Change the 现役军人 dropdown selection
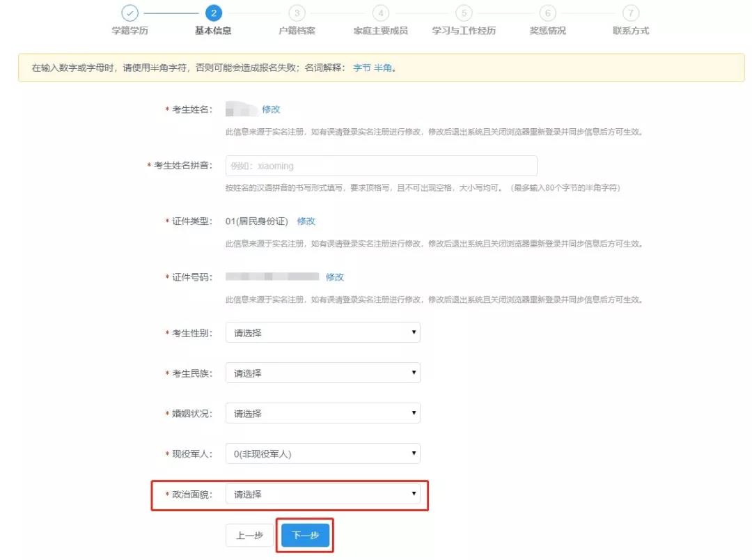752x560 pixels. [x=322, y=453]
